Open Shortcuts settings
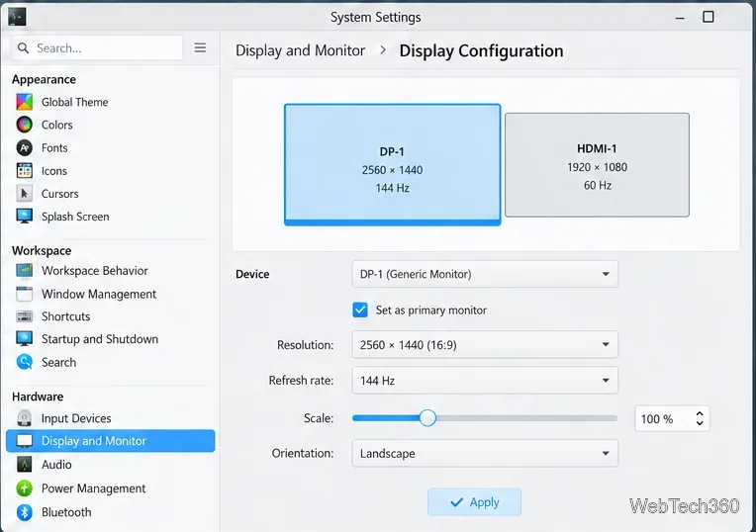The width and height of the screenshot is (756, 532). [65, 316]
